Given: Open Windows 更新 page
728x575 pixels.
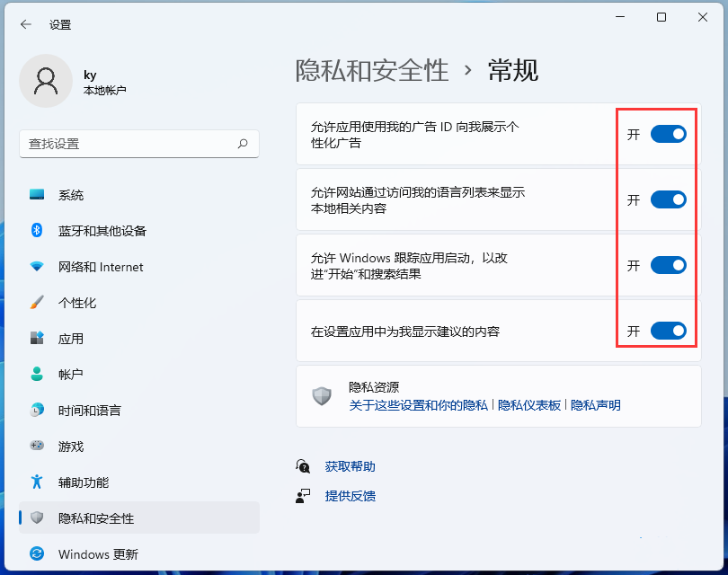Looking at the screenshot, I should click(139, 554).
